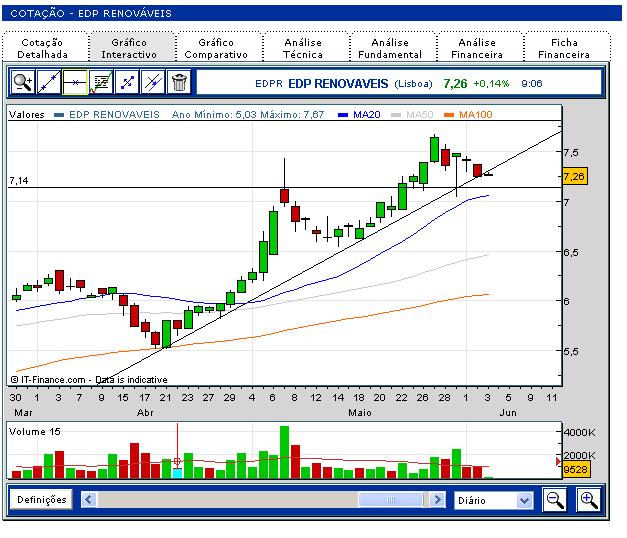Select the trend line drawing tool

48,82
